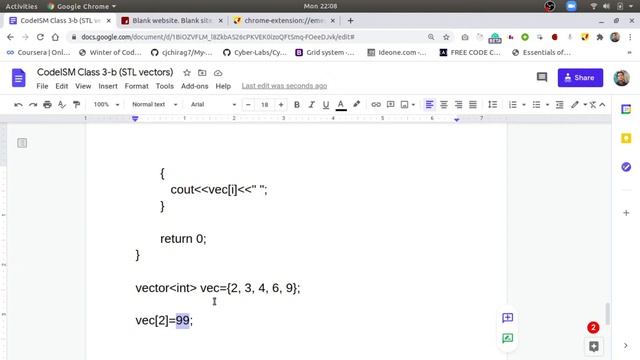Image resolution: width=640 pixels, height=360 pixels.
Task: Add a comment with the toolbar icon
Action: point(391,104)
